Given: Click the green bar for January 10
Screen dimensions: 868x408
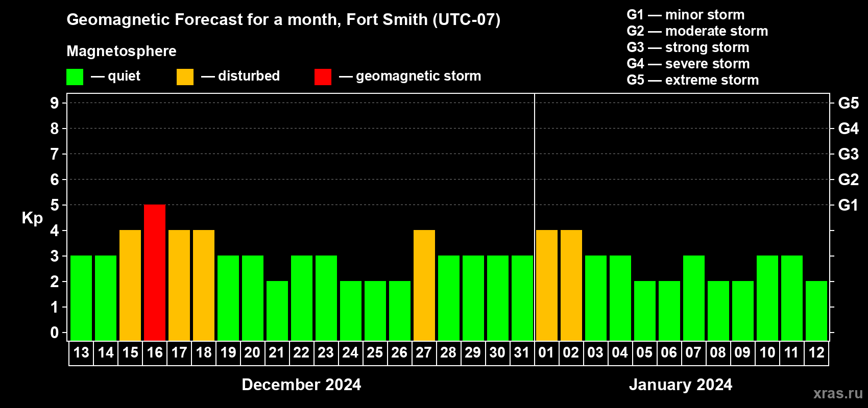Looking at the screenshot, I should (x=767, y=298).
